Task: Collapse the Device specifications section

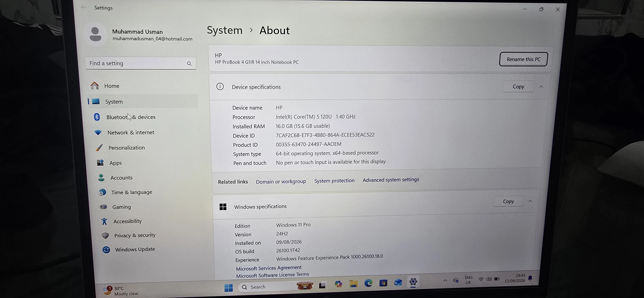Action: pyautogui.click(x=541, y=87)
